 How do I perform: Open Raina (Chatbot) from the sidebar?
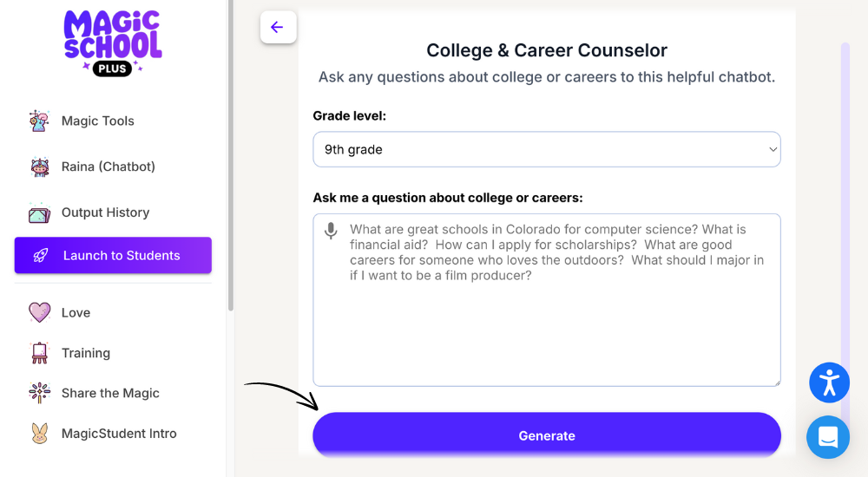tap(108, 167)
